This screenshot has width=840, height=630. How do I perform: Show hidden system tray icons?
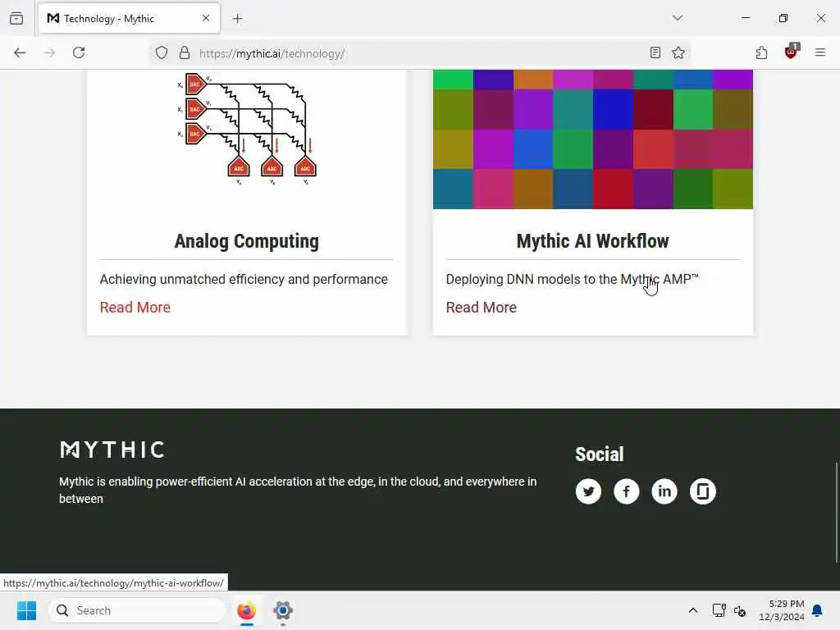[x=692, y=610]
